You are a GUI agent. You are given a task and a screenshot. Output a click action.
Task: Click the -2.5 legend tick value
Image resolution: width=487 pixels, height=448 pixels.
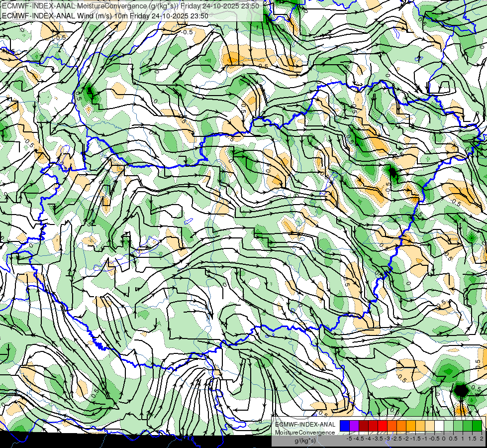click(x=396, y=439)
